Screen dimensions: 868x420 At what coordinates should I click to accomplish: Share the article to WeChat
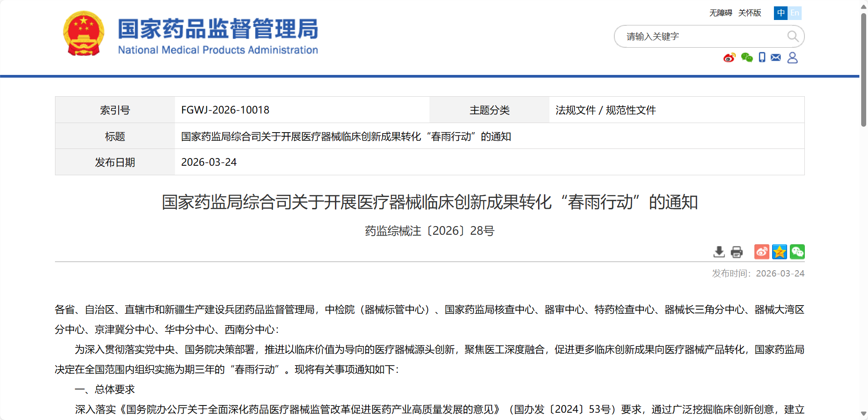click(x=798, y=252)
